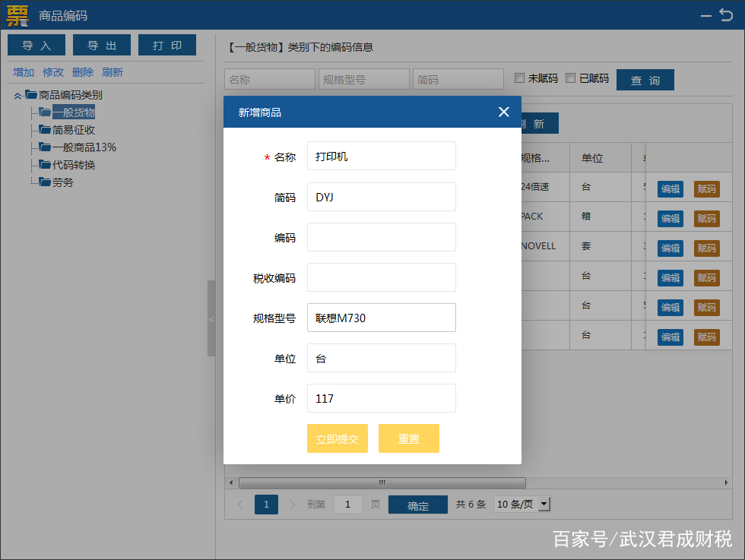Click the 劳务 folder icon in the tree
745x560 pixels.
44,182
